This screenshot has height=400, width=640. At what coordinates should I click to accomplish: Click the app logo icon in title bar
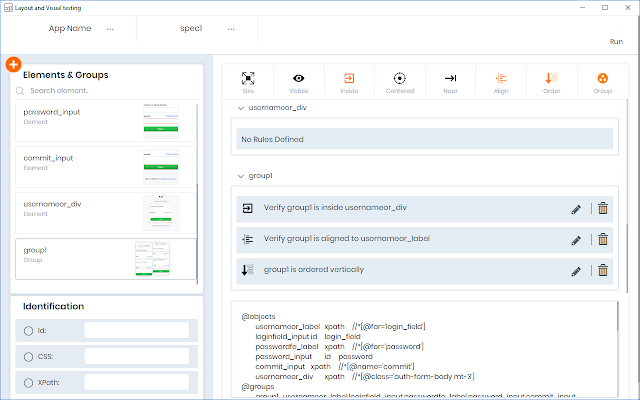[x=8, y=8]
